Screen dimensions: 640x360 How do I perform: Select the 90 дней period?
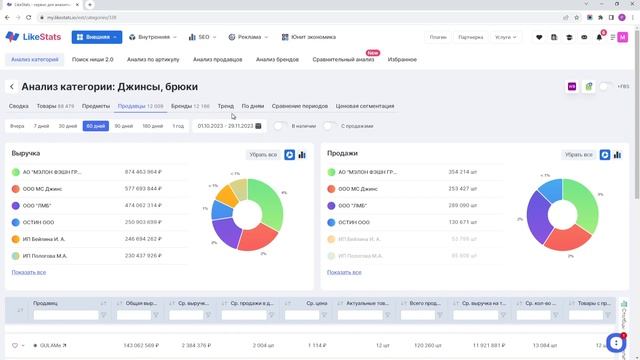(x=124, y=126)
